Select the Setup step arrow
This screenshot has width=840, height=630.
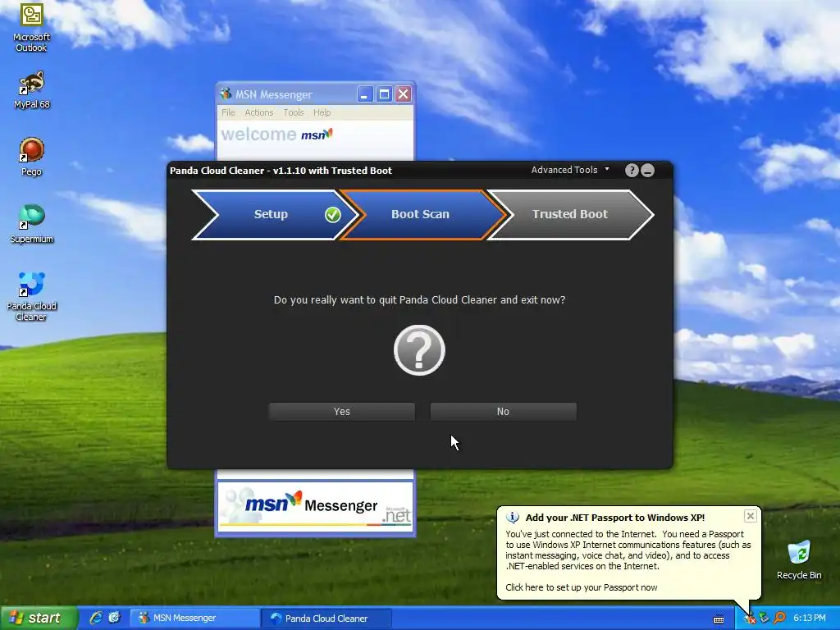click(x=275, y=214)
